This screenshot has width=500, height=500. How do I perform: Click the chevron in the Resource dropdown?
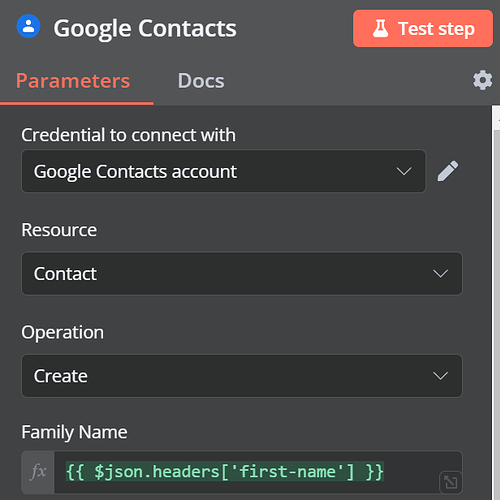(440, 274)
